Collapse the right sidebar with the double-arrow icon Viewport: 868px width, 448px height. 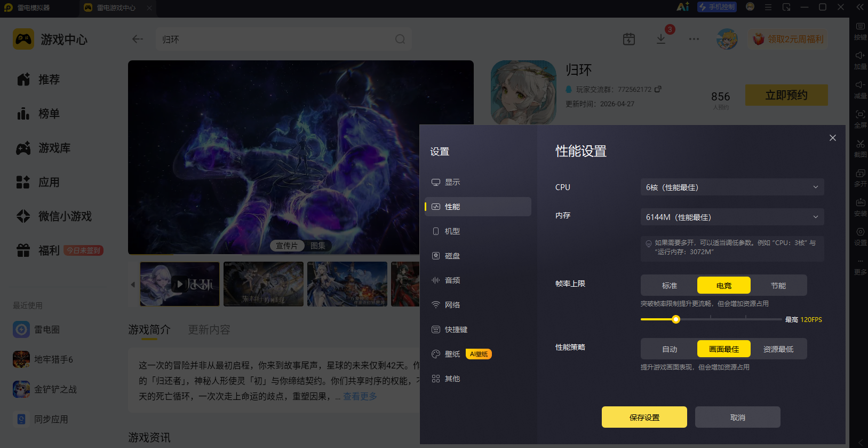860,7
